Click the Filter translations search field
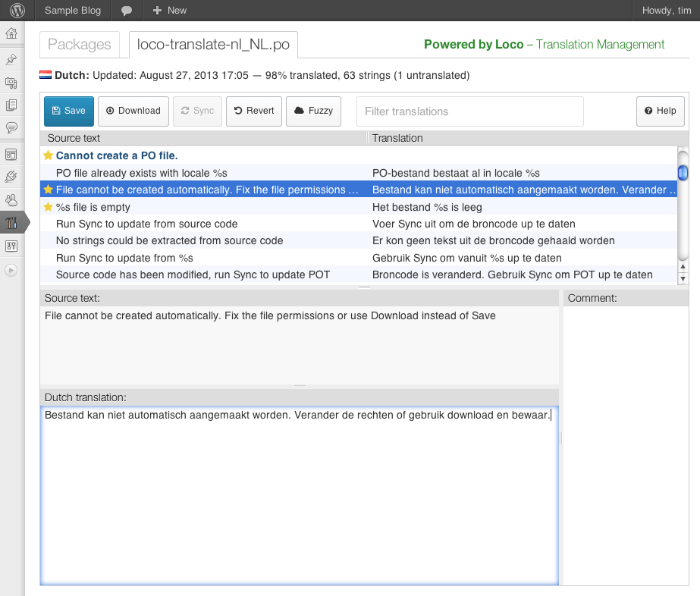The width and height of the screenshot is (700, 596). point(469,111)
